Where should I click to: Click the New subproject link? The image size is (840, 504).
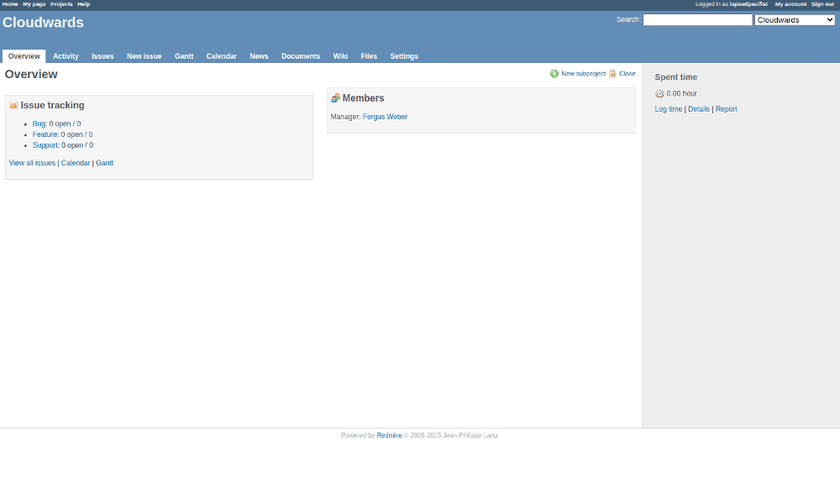pyautogui.click(x=584, y=74)
